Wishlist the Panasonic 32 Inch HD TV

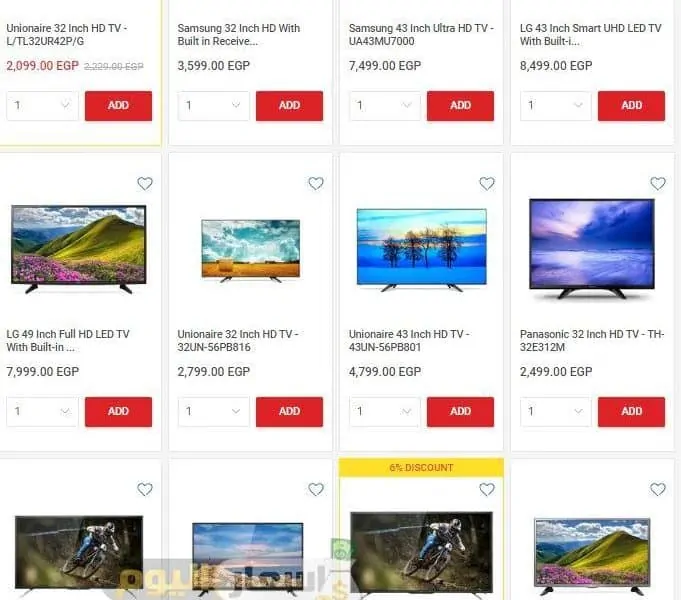click(658, 184)
